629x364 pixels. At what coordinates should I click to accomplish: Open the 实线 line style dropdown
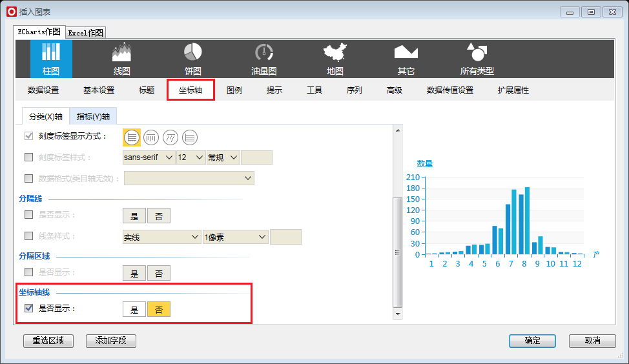pyautogui.click(x=161, y=237)
